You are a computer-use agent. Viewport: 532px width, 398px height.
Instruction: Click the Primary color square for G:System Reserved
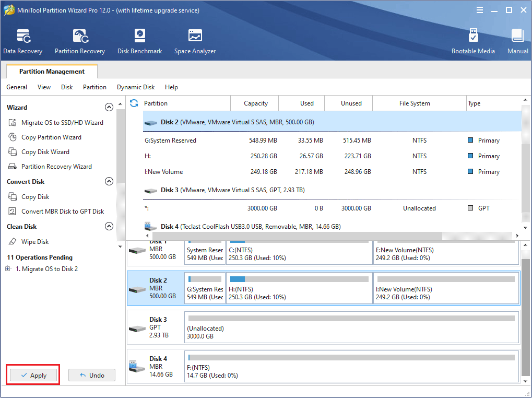coord(470,140)
